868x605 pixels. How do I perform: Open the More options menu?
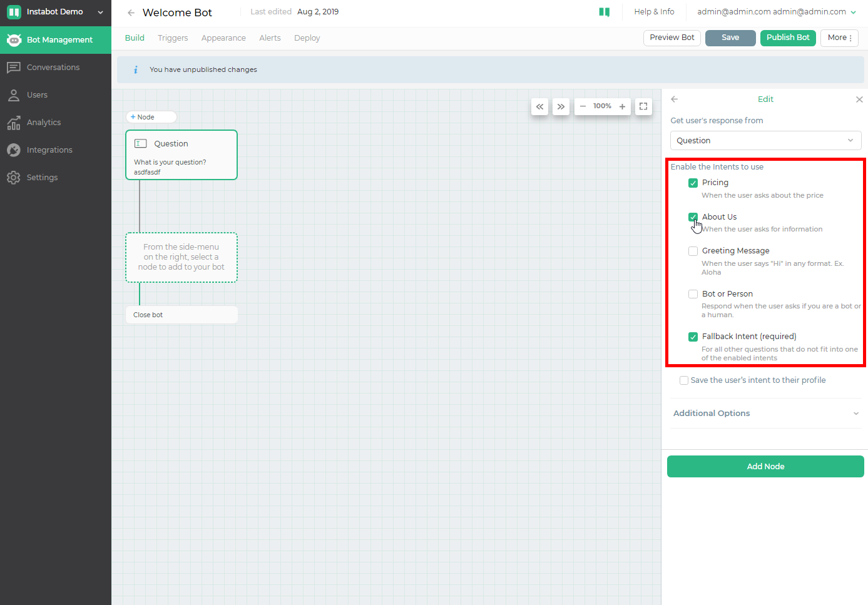839,38
